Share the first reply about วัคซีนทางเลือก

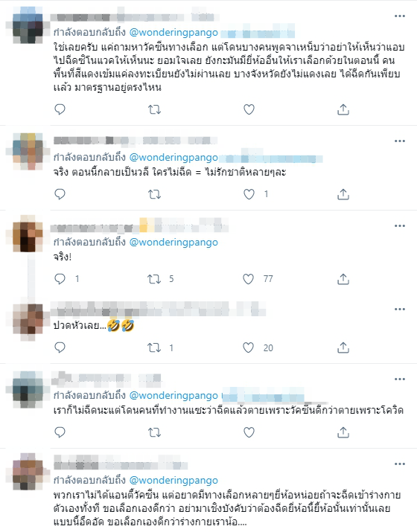(343, 109)
